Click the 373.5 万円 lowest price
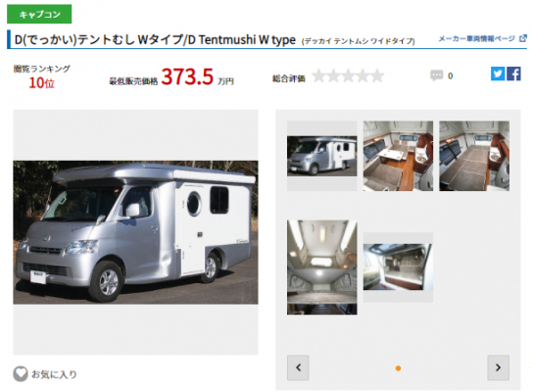Screen dimensions: 533x392 coord(198,76)
